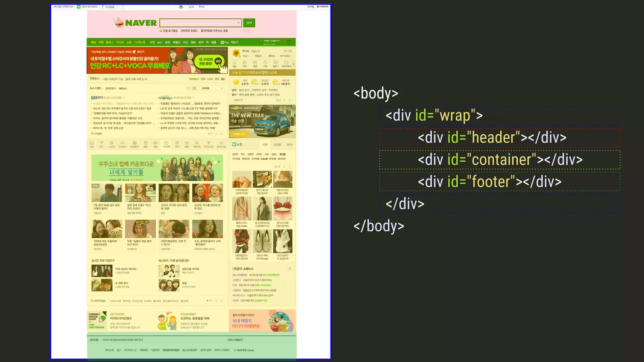Click 개인정보처리방침 in the footer
Viewport: 644px width, 362px height.
(171, 350)
